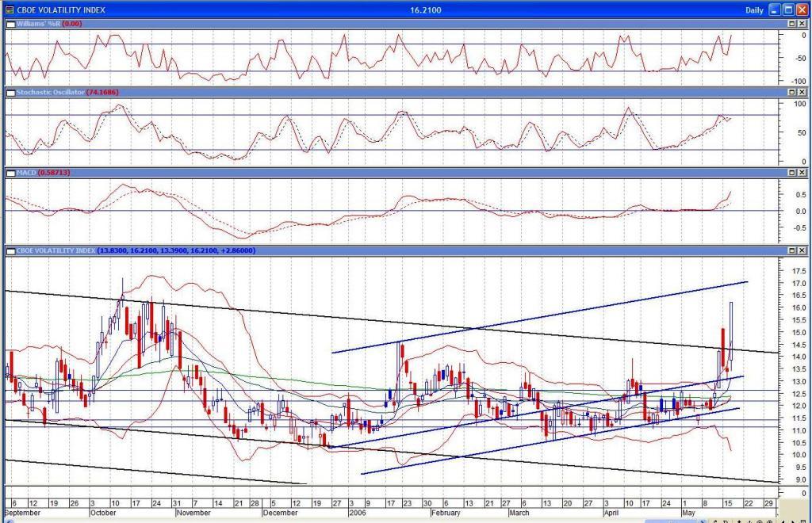Maximize the Stochastic Oscillator panel
The width and height of the screenshot is (812, 523).
coord(792,92)
